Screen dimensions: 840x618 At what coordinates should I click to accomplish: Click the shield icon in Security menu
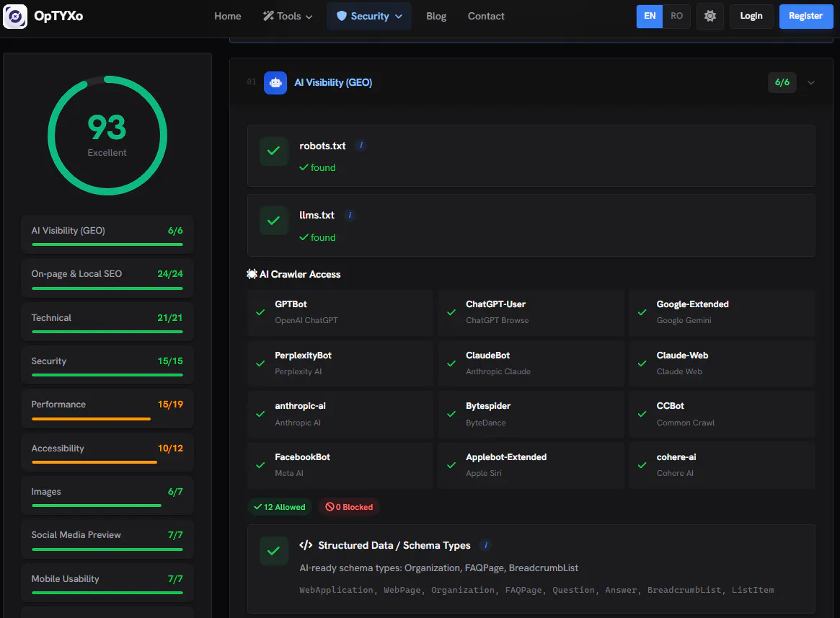(342, 16)
